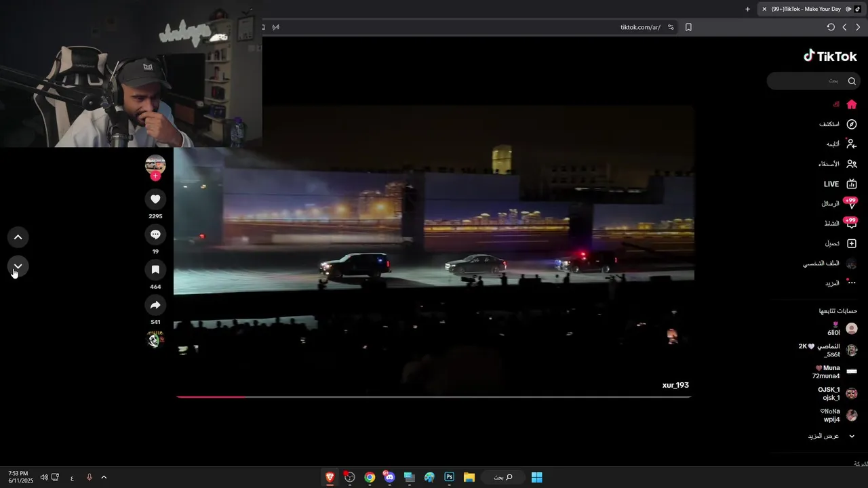This screenshot has height=488, width=868.
Task: Open Activity notifications with 99+ badge
Action: (x=841, y=223)
